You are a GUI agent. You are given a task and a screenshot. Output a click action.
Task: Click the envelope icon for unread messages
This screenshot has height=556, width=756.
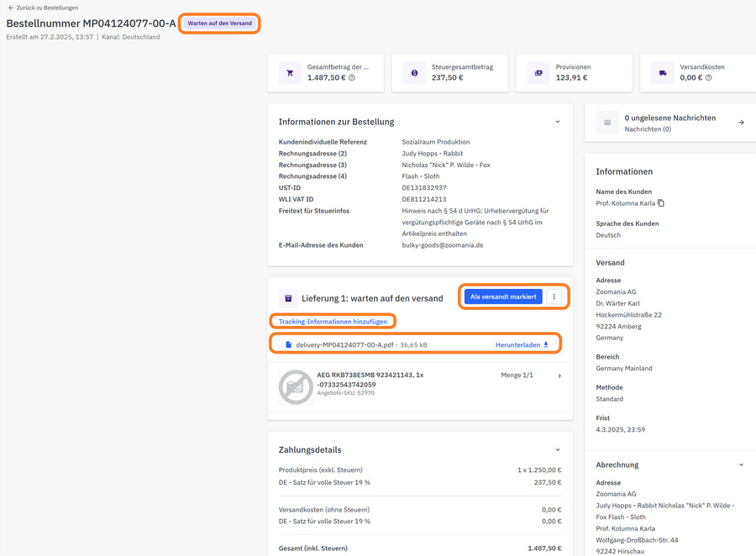(607, 123)
